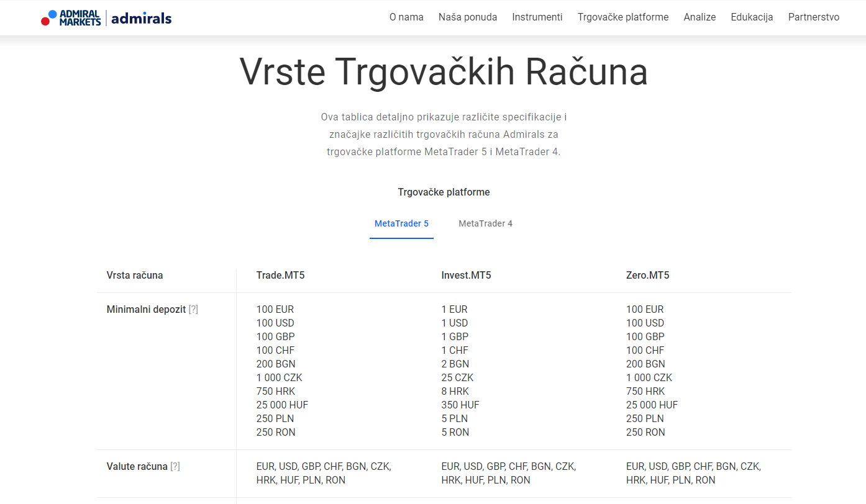The image size is (866, 504).
Task: Expand the Trgovačke platforme menu
Action: (x=623, y=17)
